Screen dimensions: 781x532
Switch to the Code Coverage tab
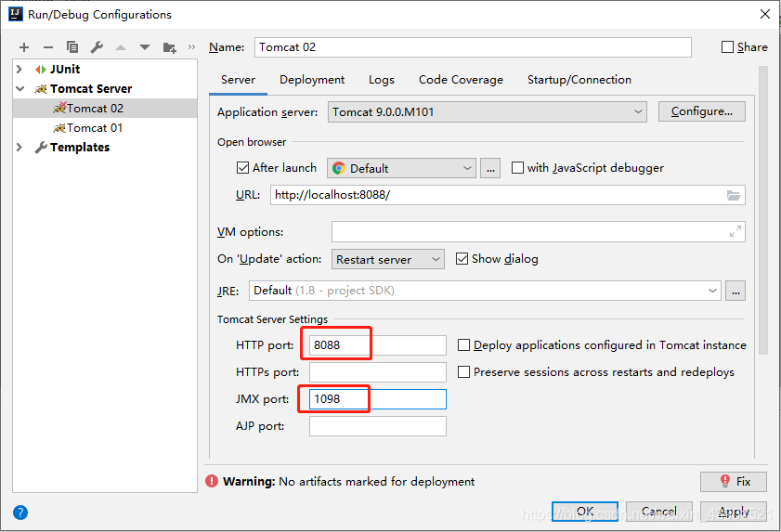461,80
